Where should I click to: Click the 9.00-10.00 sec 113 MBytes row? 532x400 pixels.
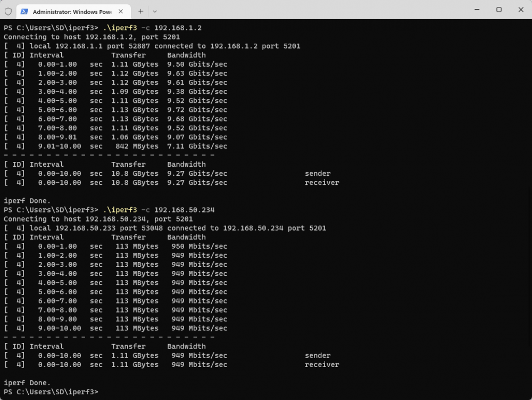click(x=115, y=328)
